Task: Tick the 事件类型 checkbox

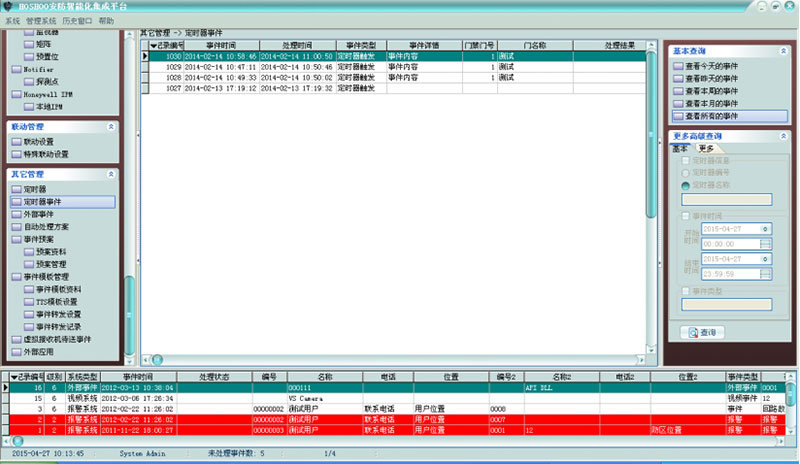Action: 685,290
